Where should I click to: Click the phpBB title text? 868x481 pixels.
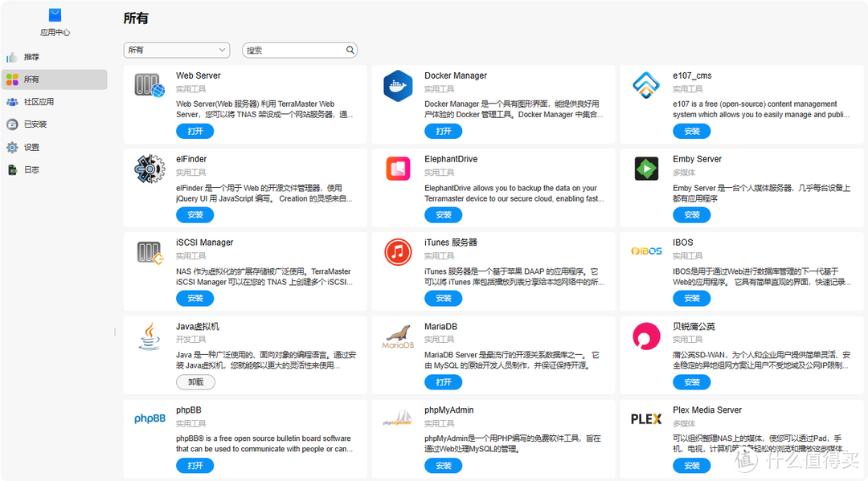tap(188, 410)
